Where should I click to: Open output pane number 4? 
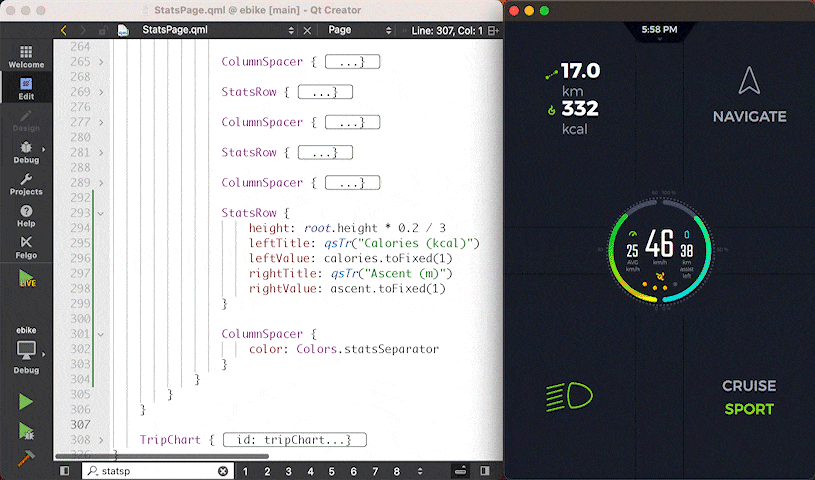[x=310, y=471]
